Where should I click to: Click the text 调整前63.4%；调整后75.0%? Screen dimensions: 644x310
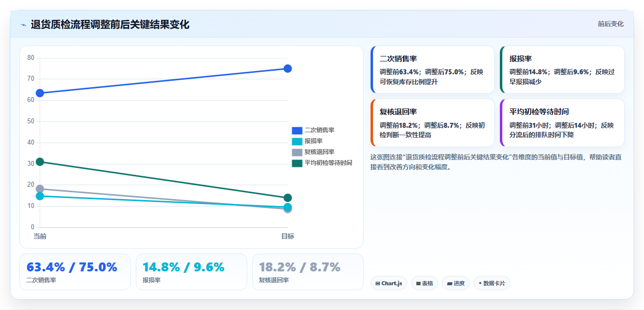pyautogui.click(x=422, y=72)
